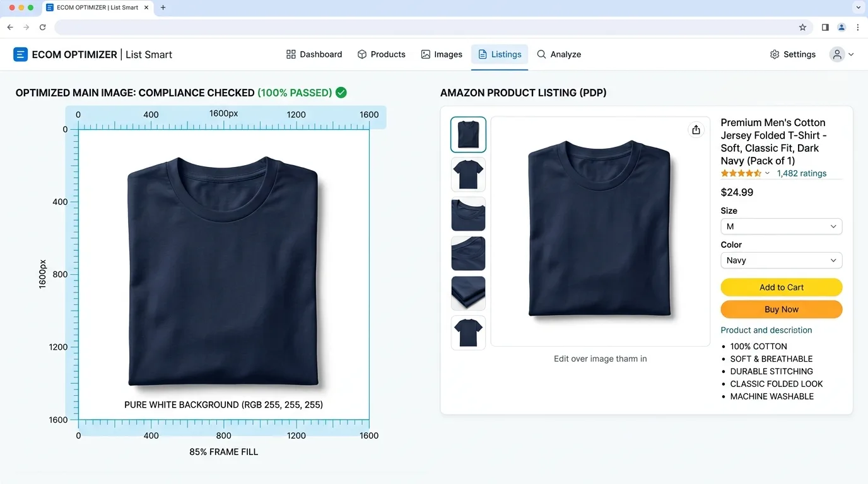This screenshot has width=868, height=484.
Task: Click the $24.99 price text
Action: point(737,192)
